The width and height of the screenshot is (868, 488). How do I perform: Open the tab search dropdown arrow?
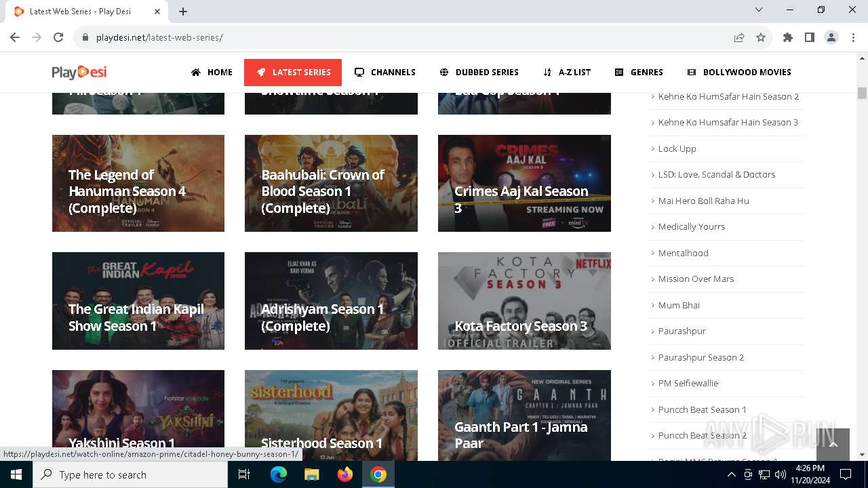pos(759,9)
